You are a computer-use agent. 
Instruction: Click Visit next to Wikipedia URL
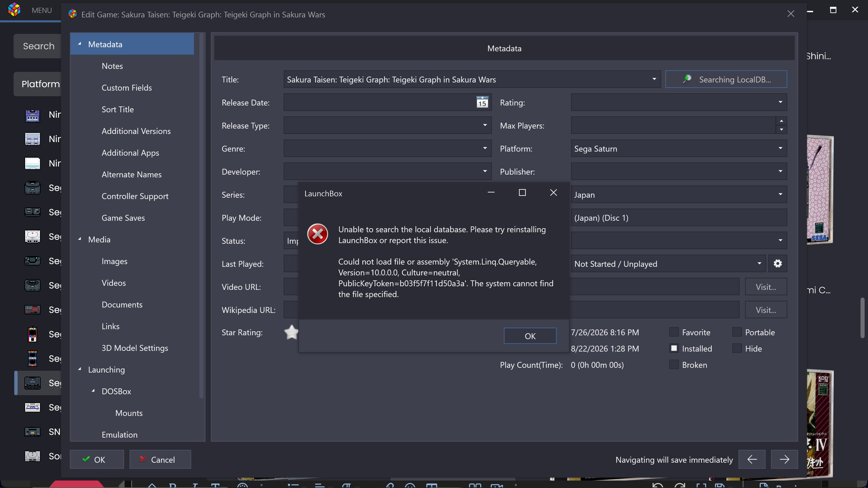click(x=766, y=310)
